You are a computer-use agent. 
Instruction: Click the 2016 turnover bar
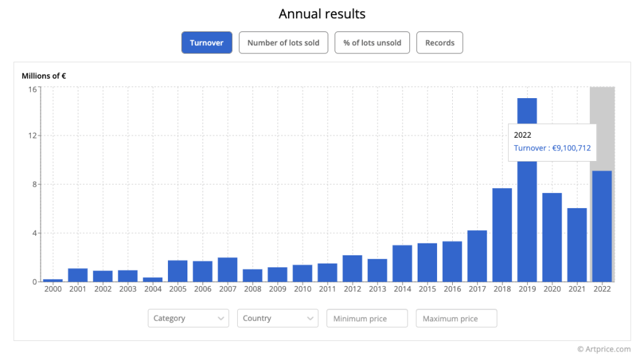(452, 262)
